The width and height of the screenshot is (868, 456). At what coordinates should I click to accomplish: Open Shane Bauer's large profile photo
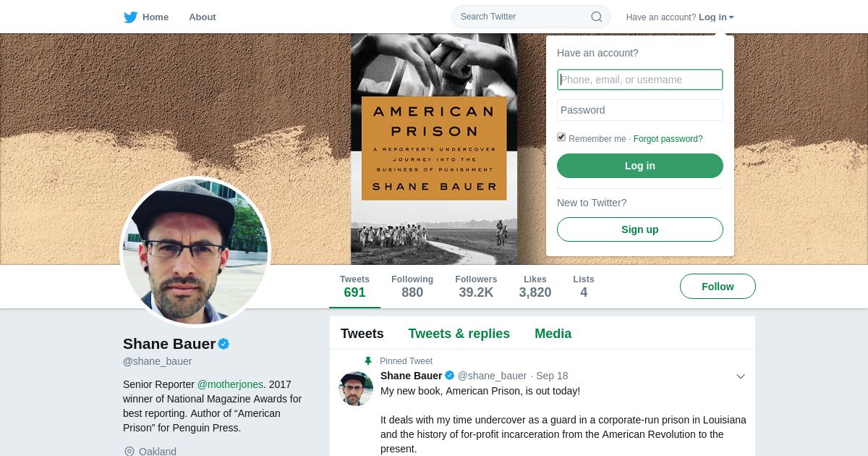[195, 251]
